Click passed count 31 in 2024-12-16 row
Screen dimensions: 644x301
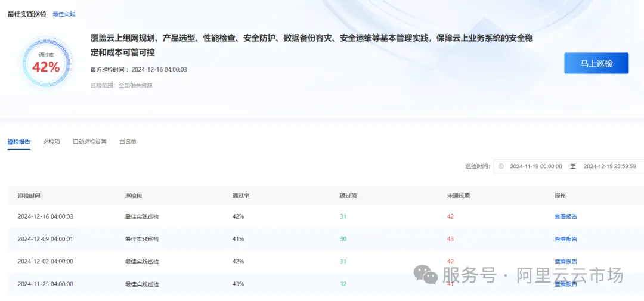pyautogui.click(x=343, y=216)
